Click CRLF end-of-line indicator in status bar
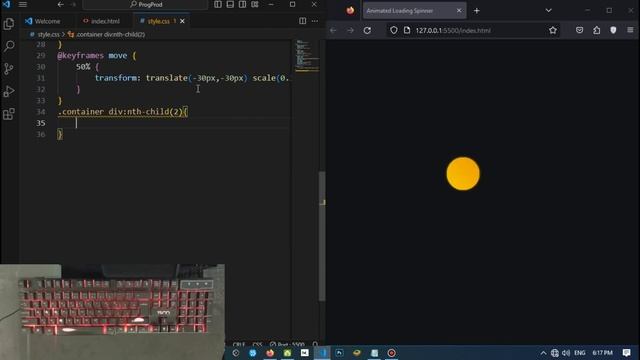640x360 pixels. click(x=239, y=344)
